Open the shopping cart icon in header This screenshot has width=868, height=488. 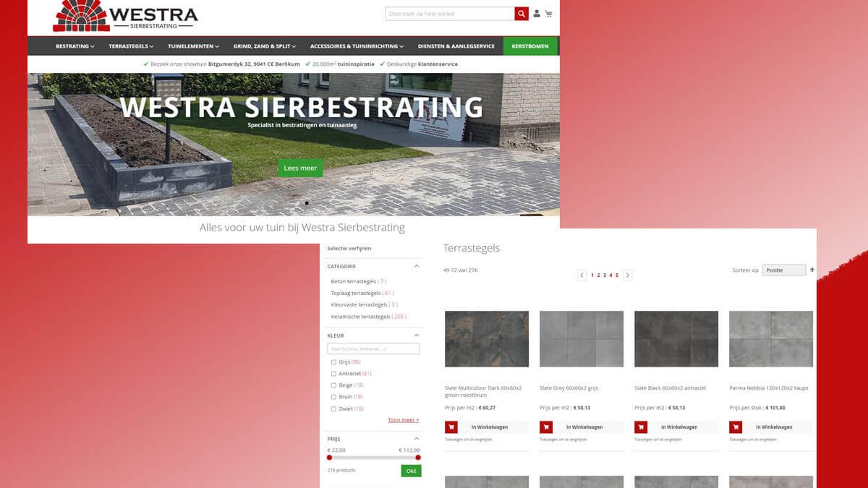tap(548, 14)
